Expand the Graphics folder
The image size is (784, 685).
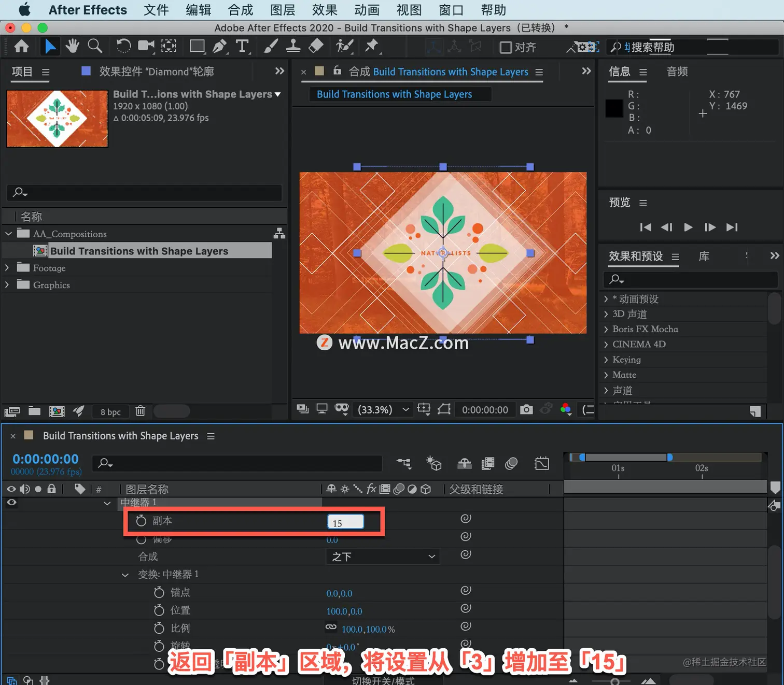(x=7, y=284)
